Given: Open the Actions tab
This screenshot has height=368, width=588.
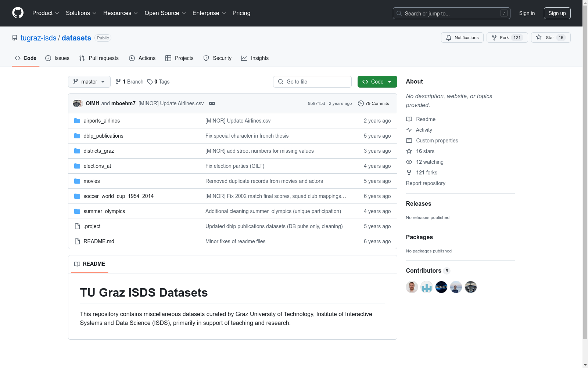Looking at the screenshot, I should click(x=142, y=58).
